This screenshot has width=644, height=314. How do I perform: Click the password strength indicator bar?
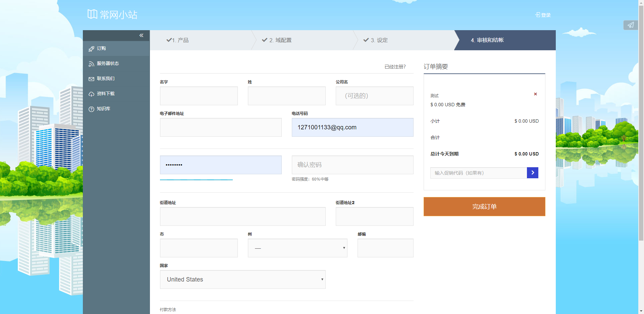[x=196, y=180]
